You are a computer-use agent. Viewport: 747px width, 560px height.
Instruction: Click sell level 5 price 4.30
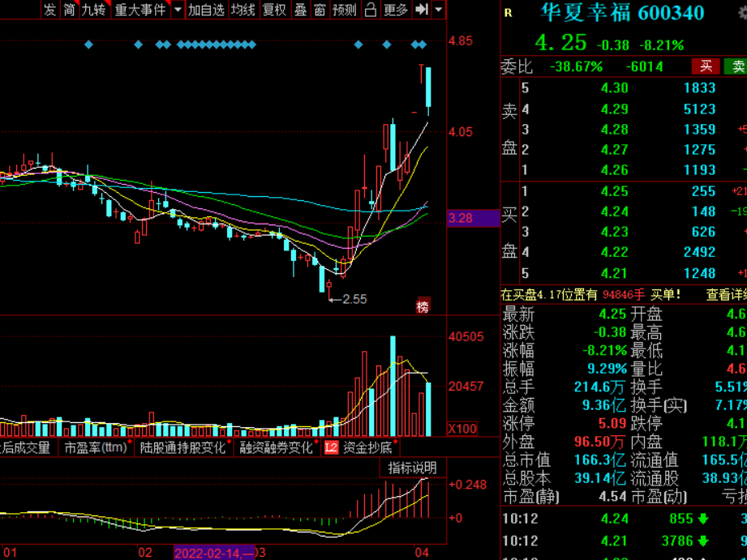tap(615, 88)
